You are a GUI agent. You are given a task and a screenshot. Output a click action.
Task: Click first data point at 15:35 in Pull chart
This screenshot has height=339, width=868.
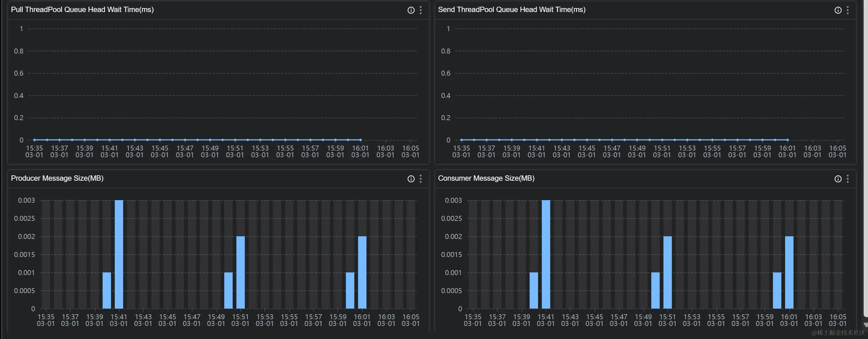(34, 140)
